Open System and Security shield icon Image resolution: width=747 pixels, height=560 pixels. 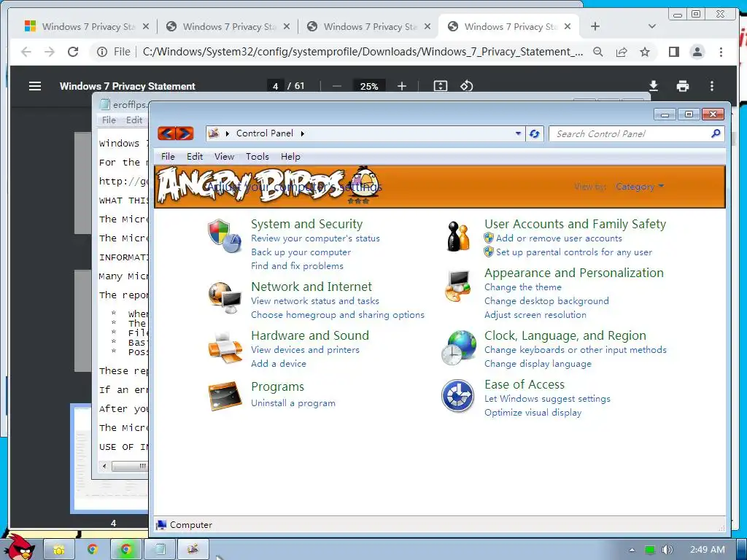(x=225, y=236)
